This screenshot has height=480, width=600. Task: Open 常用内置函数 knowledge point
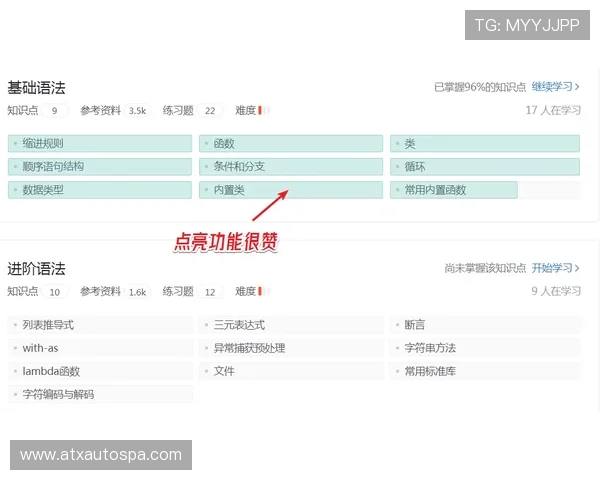click(x=485, y=190)
